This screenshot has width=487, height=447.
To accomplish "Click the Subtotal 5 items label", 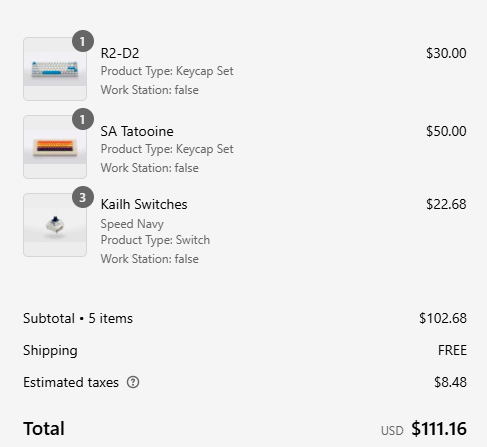I will tap(78, 318).
